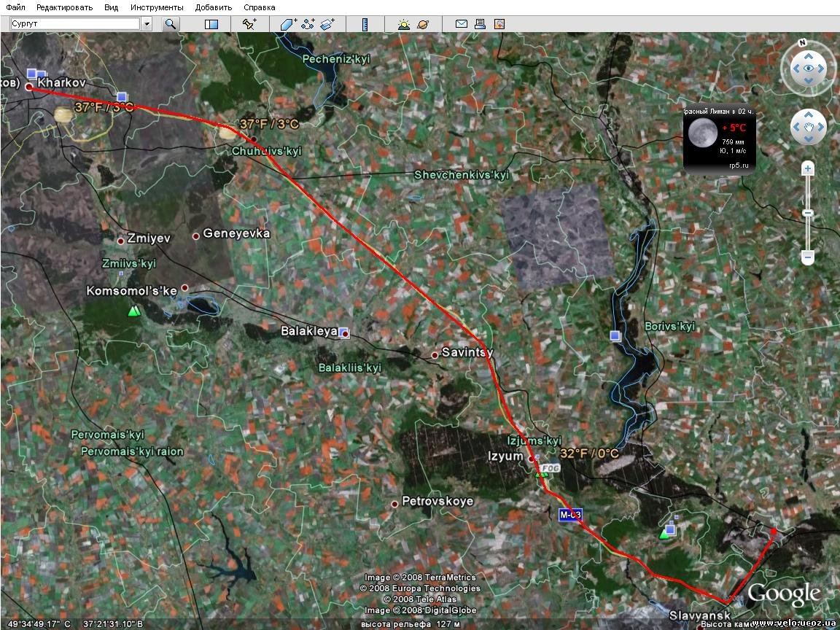The width and height of the screenshot is (840, 630).
Task: Click move-up arrow on the hand joystick
Action: (x=809, y=114)
